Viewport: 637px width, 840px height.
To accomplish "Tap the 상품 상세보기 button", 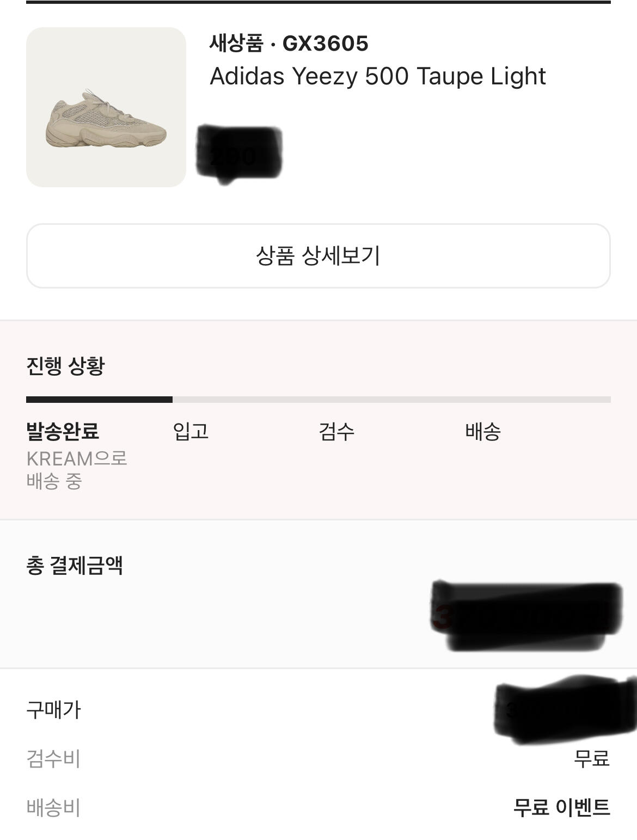I will click(318, 255).
